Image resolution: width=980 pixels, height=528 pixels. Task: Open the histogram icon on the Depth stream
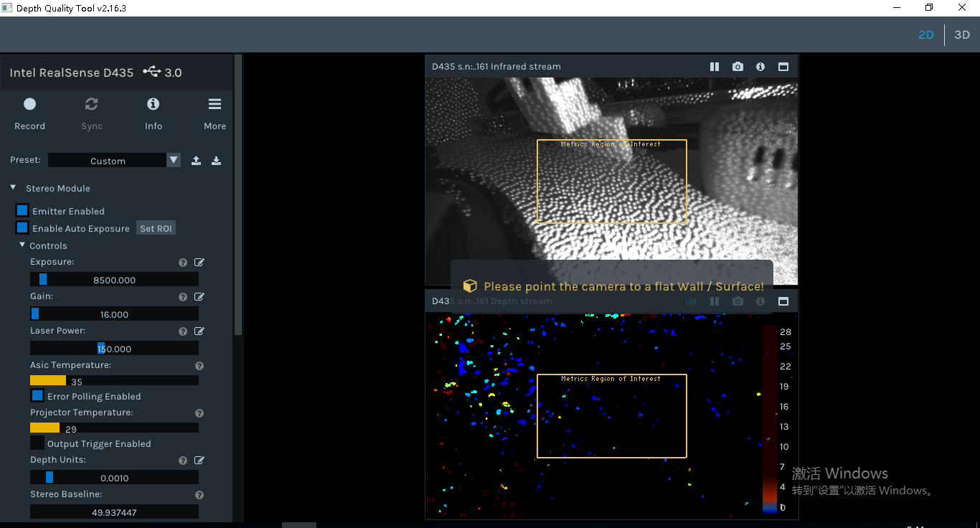(x=691, y=301)
